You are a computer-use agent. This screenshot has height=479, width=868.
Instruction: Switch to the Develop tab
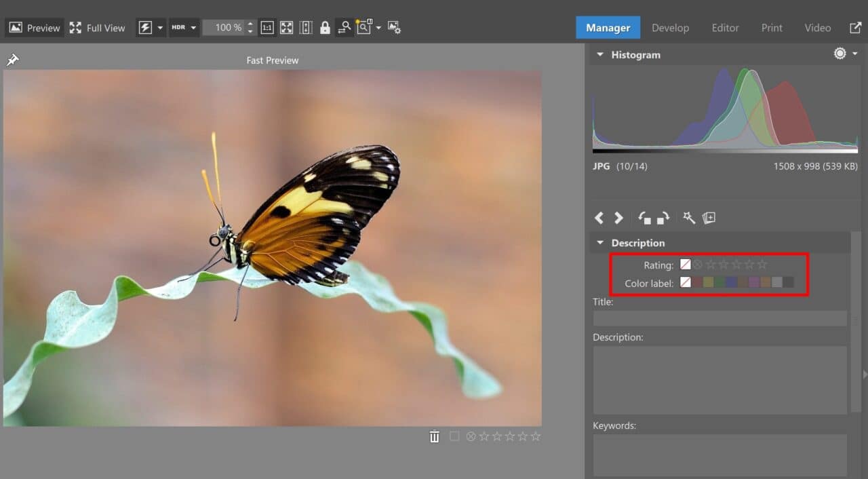point(670,27)
